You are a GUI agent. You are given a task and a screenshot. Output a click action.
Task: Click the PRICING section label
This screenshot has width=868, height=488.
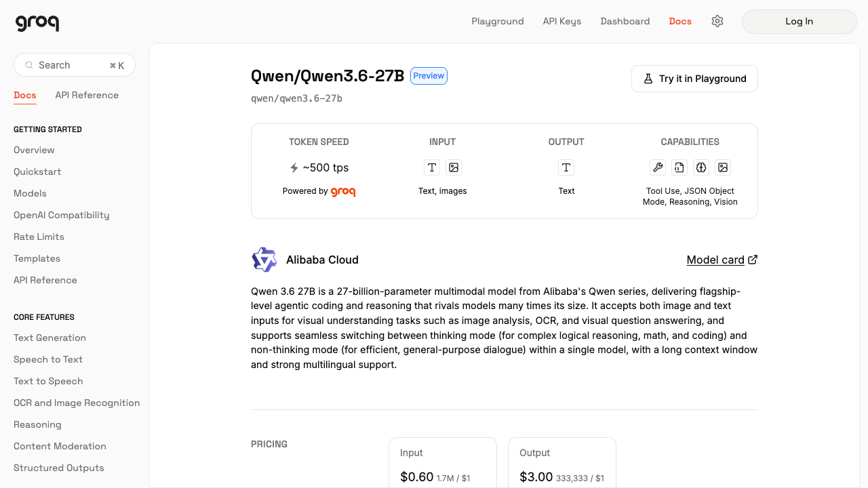(x=269, y=444)
